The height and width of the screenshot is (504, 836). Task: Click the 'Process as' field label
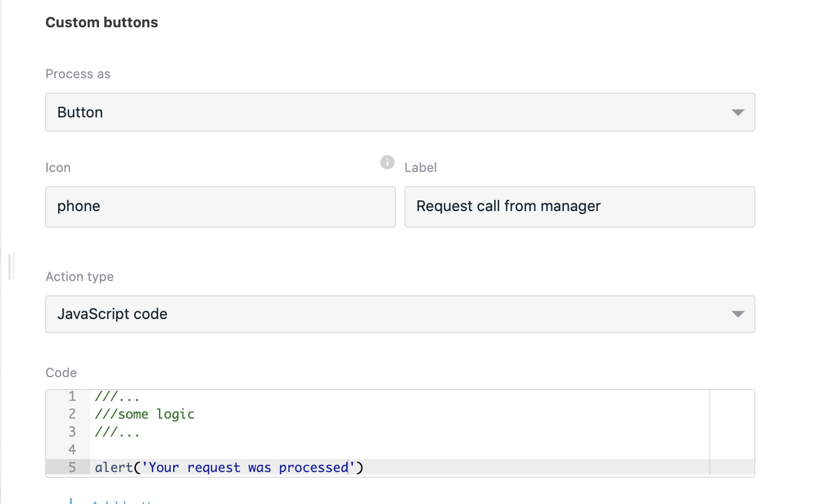(x=78, y=74)
